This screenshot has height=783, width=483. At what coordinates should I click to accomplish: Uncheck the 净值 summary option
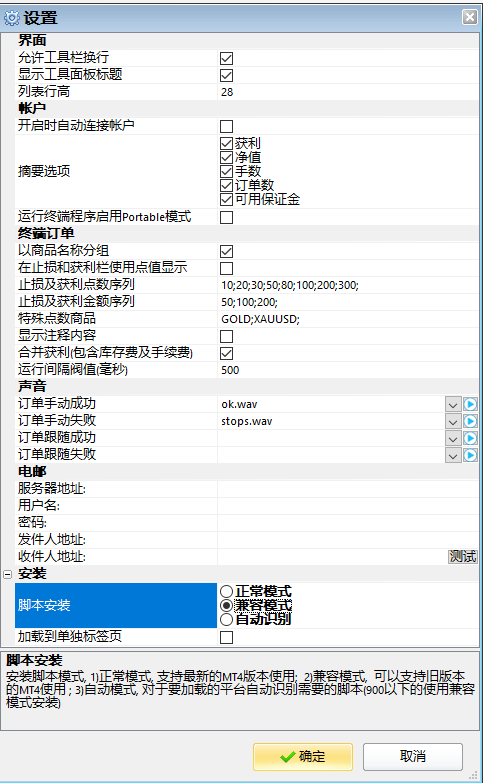226,158
